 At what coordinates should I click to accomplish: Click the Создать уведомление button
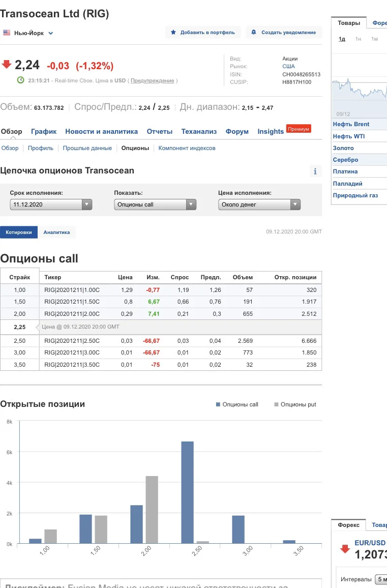284,32
